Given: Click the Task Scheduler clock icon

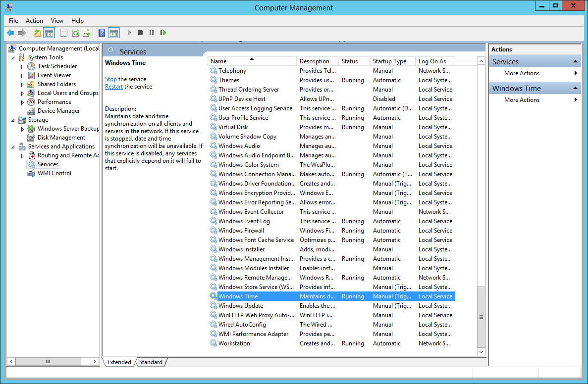Looking at the screenshot, I should point(31,66).
